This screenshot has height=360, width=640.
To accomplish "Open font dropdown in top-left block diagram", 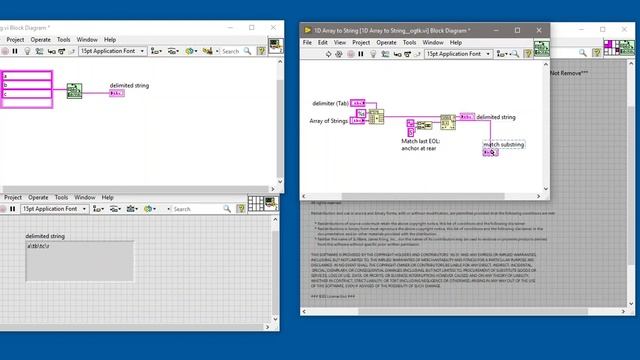I will point(112,51).
